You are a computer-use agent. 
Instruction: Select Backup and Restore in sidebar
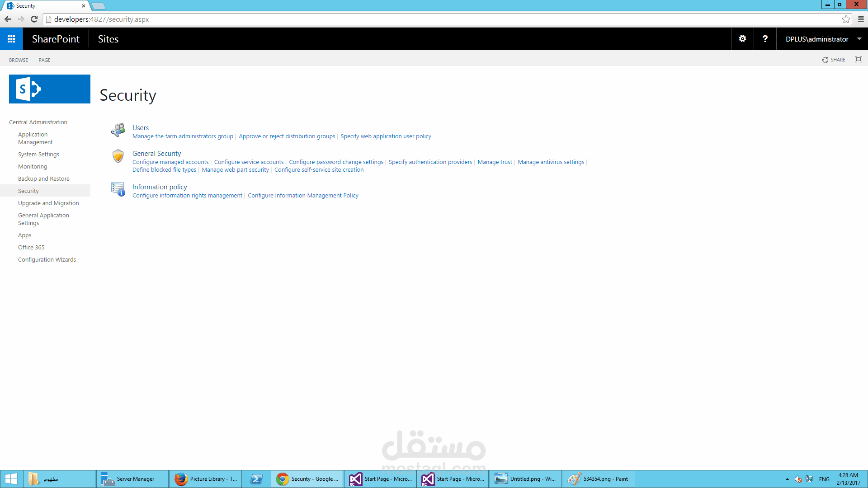point(44,179)
